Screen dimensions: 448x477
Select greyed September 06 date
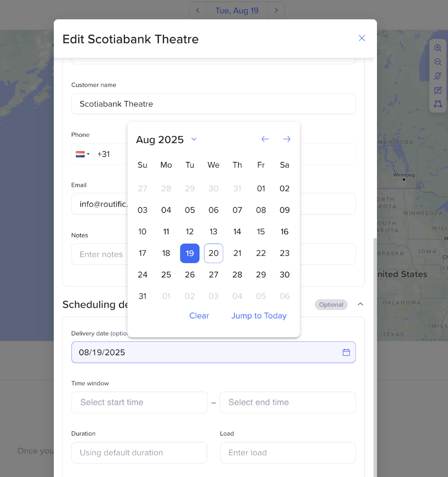[285, 296]
